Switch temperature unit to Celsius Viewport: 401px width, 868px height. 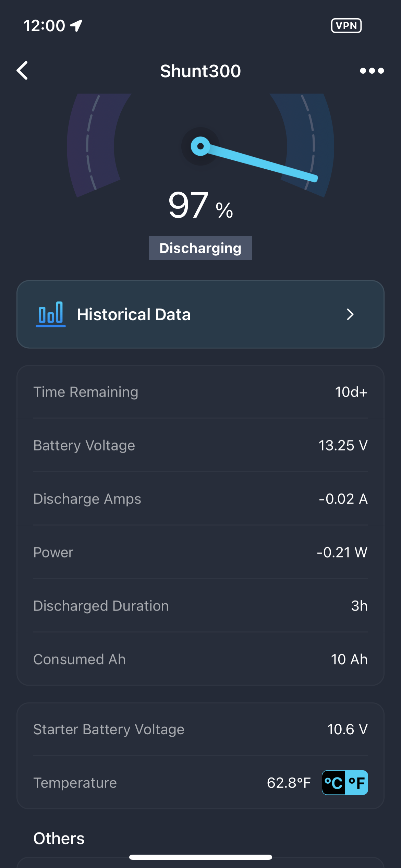pos(333,783)
